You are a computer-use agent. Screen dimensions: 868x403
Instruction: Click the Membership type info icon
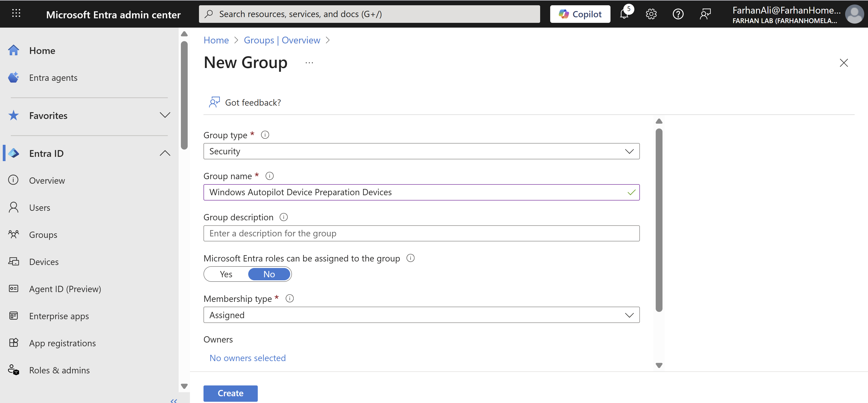(x=289, y=299)
